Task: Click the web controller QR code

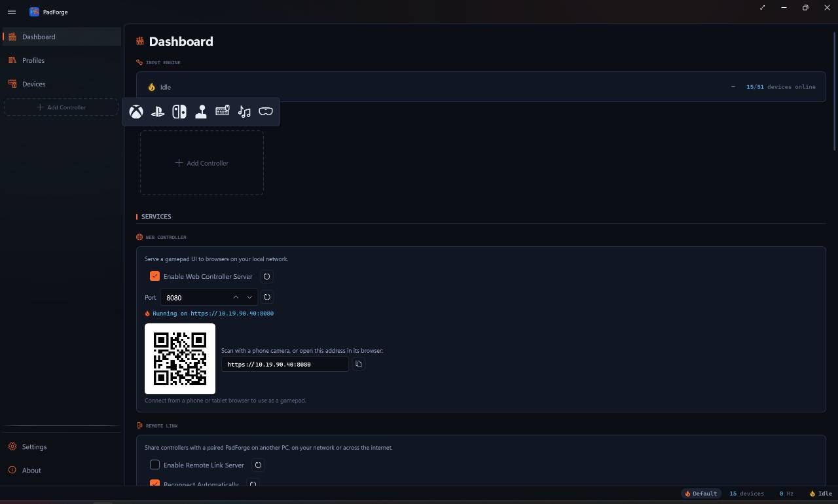Action: pos(180,359)
